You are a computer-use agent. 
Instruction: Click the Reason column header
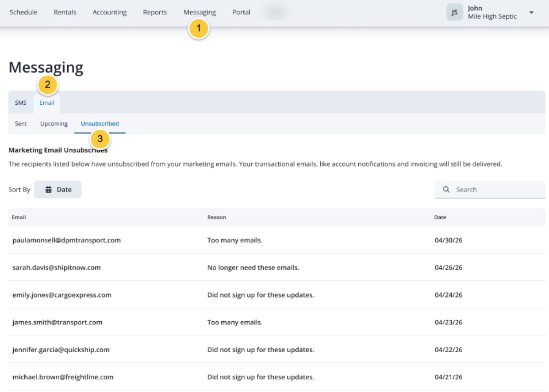point(217,217)
